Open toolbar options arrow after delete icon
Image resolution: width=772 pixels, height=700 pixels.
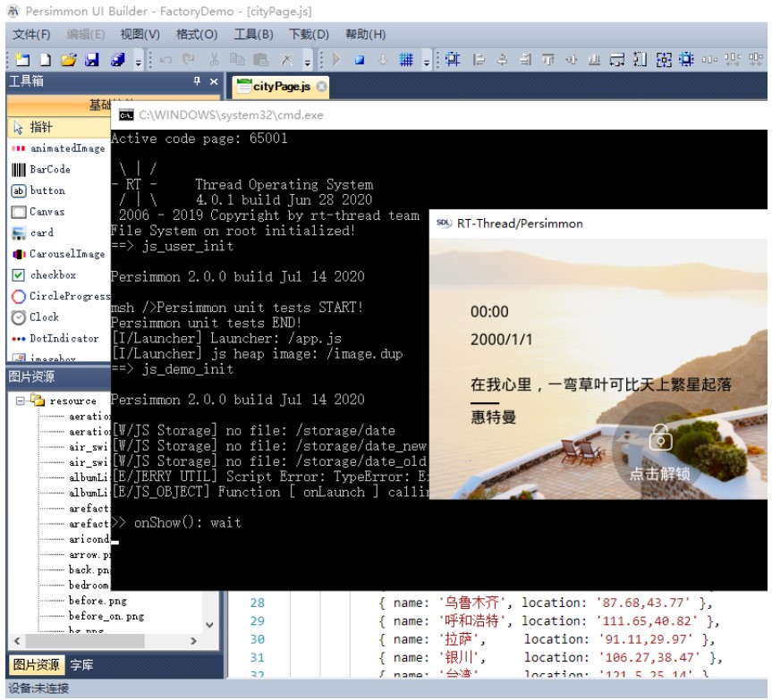click(x=308, y=62)
